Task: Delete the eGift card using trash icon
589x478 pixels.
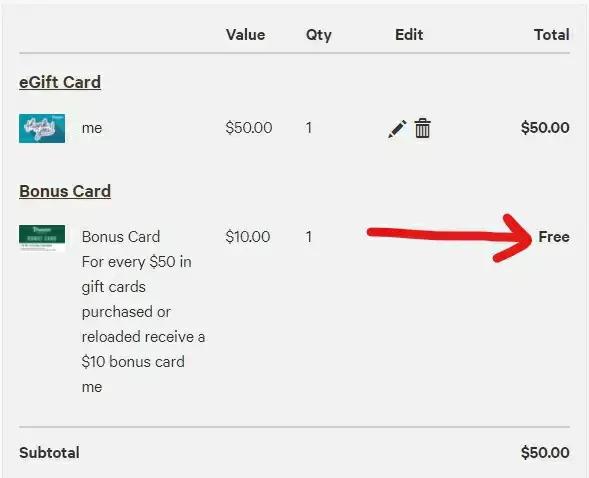Action: 423,128
